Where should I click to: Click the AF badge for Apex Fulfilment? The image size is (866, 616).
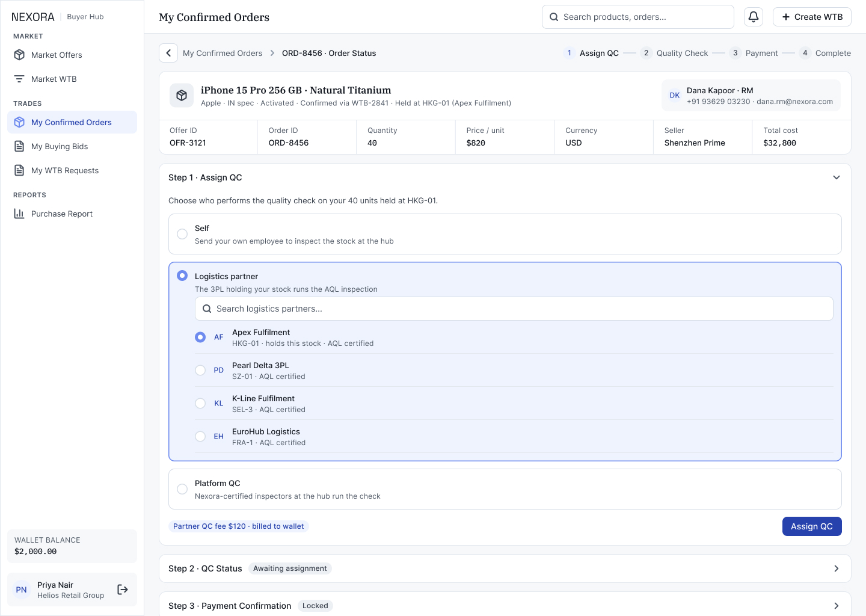219,337
